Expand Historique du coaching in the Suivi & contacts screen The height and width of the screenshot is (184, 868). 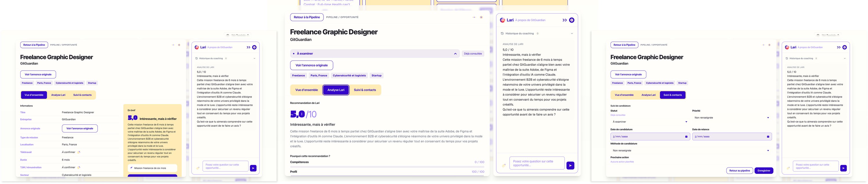click(x=816, y=58)
